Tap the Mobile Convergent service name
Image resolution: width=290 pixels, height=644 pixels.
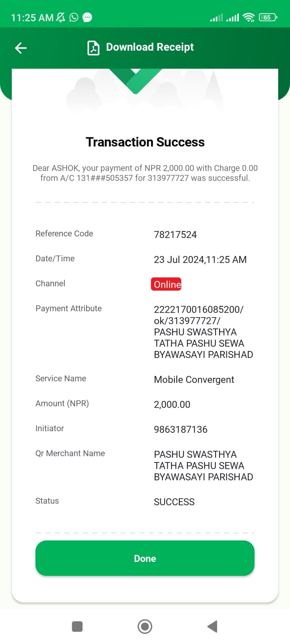pyautogui.click(x=194, y=380)
